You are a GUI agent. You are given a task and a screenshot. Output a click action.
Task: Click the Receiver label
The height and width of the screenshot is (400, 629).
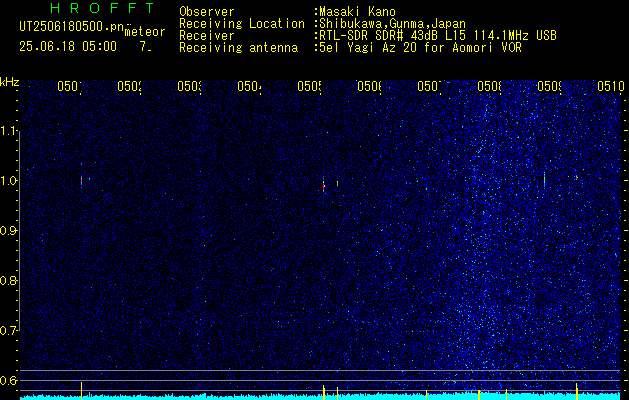coord(207,36)
